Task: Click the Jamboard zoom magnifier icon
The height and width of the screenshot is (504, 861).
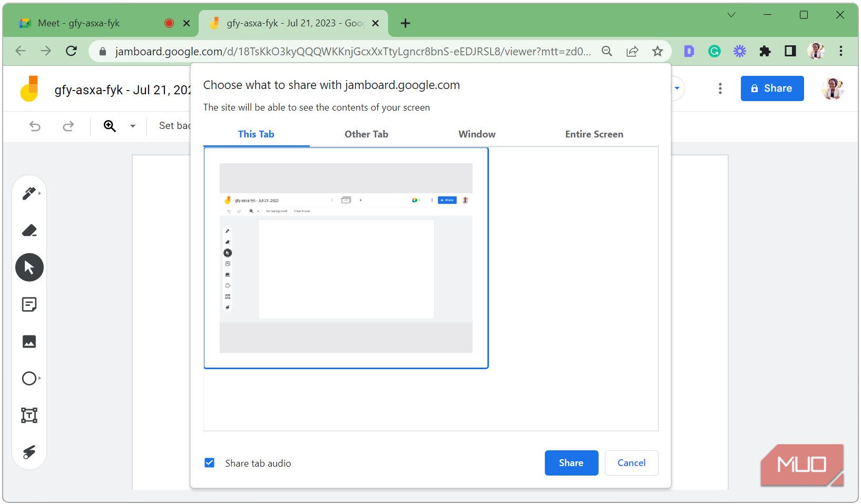Action: [x=110, y=126]
